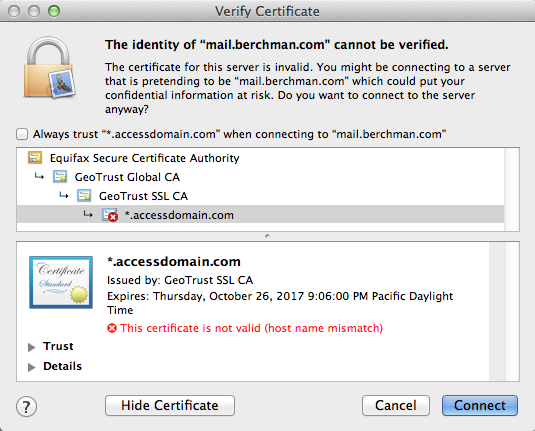Open help with the question mark button

tap(26, 406)
